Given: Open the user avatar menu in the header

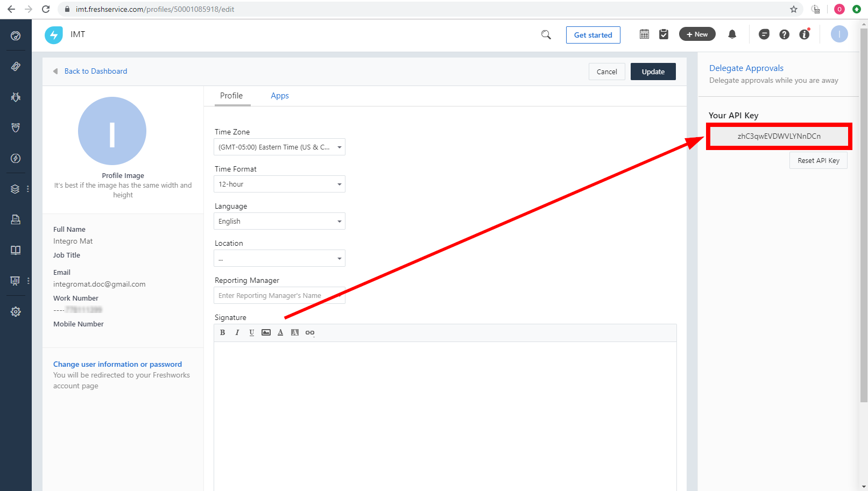Looking at the screenshot, I should click(x=839, y=34).
